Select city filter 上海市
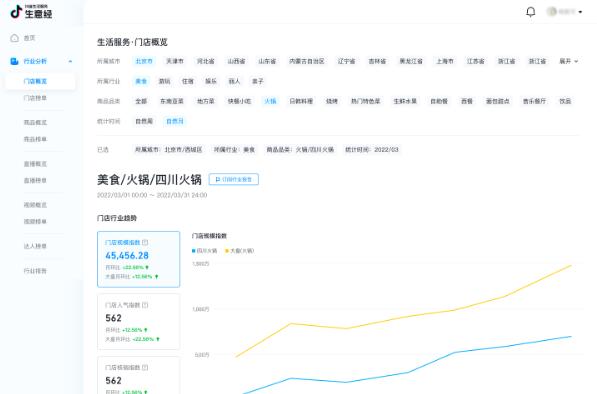Viewport: 597px width, 394px height. click(445, 61)
